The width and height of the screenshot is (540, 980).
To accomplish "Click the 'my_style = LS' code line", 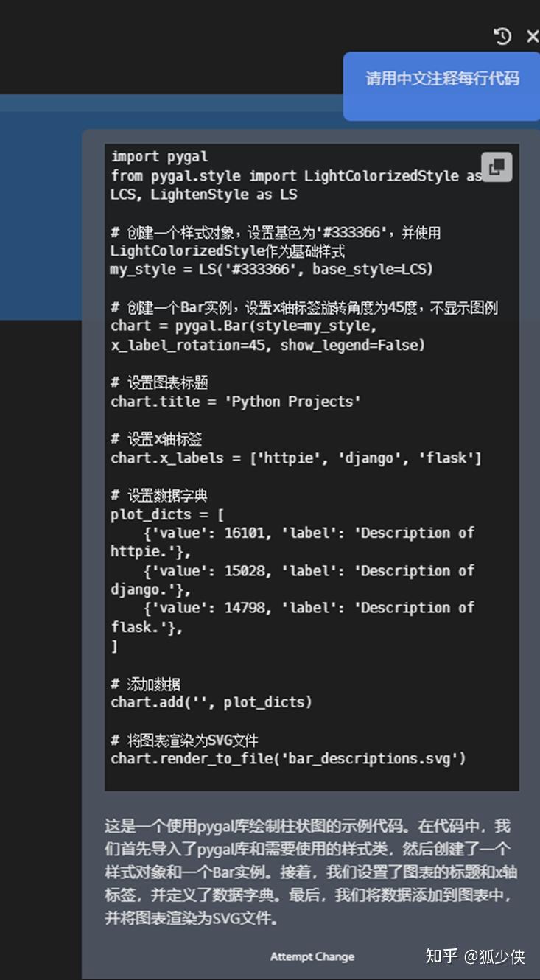I will [x=271, y=269].
